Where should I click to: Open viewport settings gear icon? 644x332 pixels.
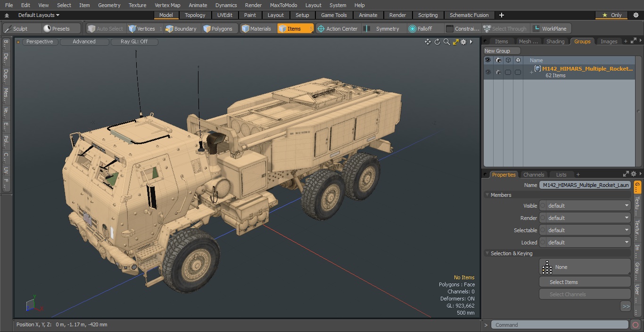tap(463, 42)
